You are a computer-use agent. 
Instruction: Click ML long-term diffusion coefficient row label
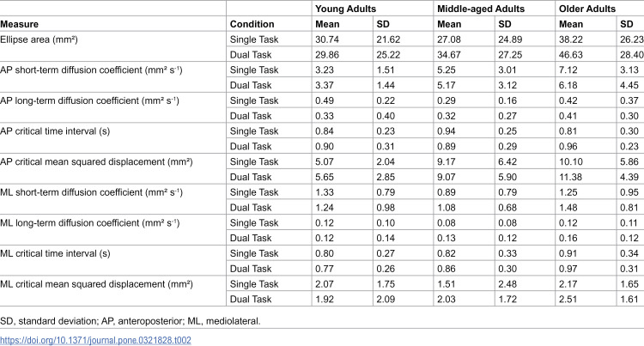click(x=90, y=223)
